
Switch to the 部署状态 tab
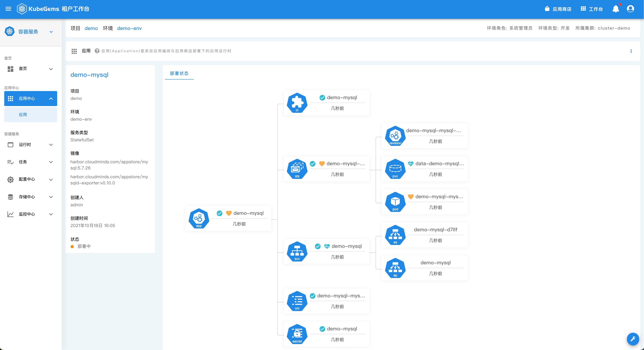tap(179, 73)
